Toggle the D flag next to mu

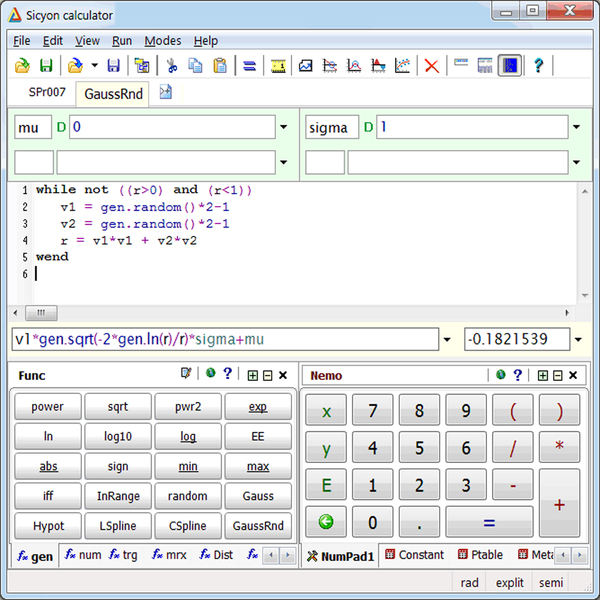tap(61, 127)
